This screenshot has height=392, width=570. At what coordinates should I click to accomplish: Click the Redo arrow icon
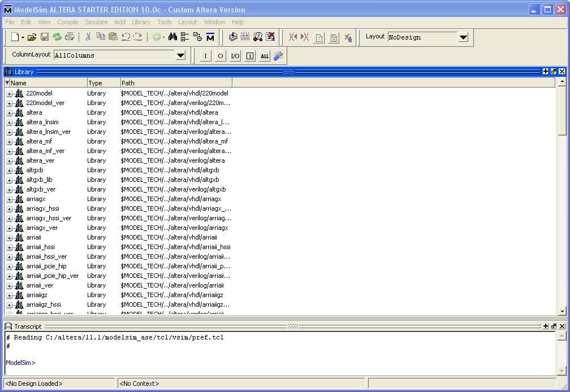tap(138, 37)
